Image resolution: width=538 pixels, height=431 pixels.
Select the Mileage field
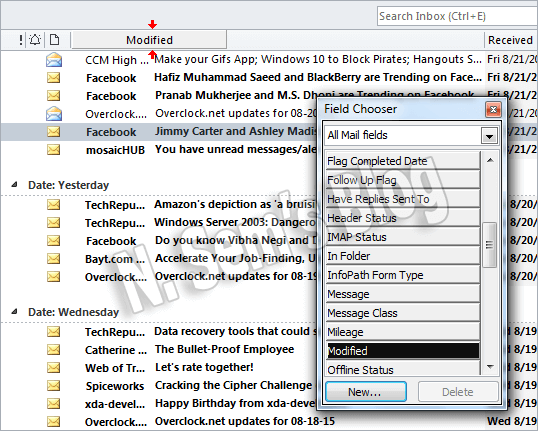403,332
